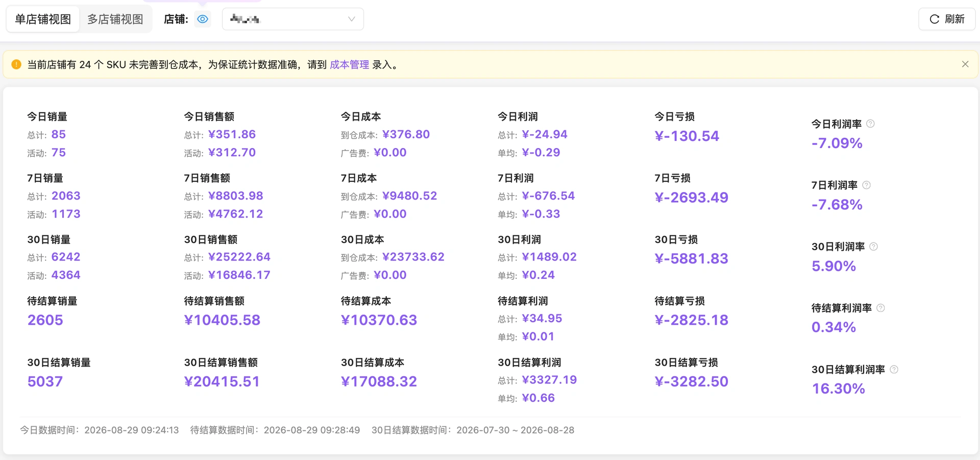This screenshot has width=980, height=460.
Task: Click 今日利润 total ¥-24.94
Action: tap(545, 134)
